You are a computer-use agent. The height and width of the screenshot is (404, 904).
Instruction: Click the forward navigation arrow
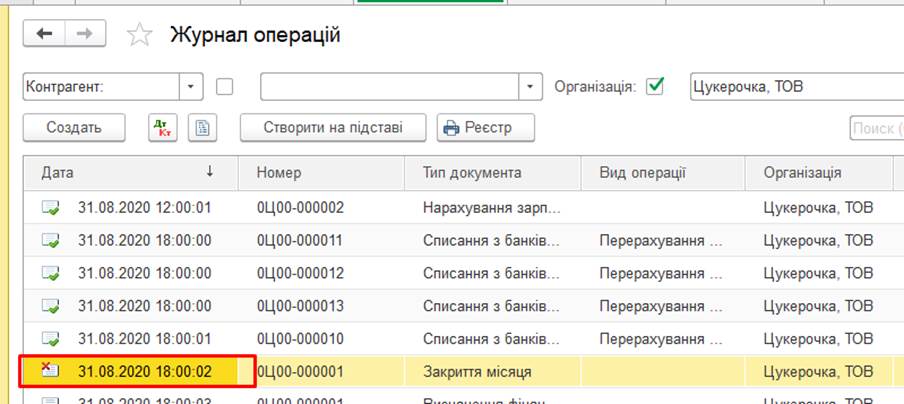[x=85, y=34]
